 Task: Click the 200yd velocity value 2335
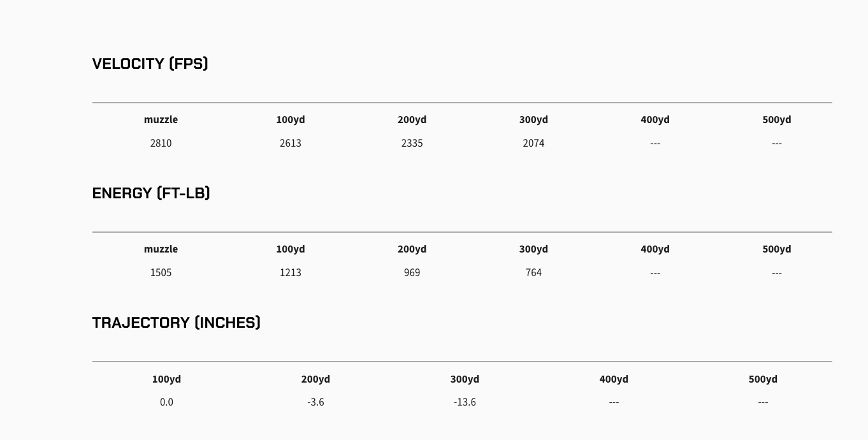coord(412,143)
